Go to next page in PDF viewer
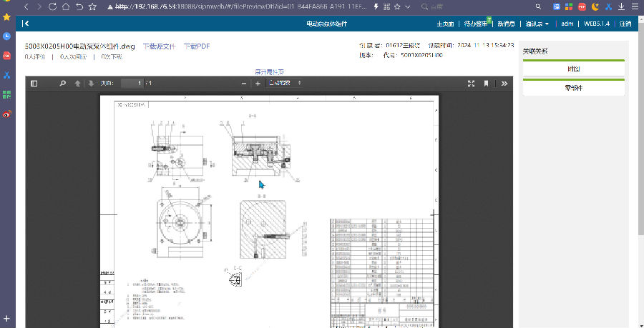 pyautogui.click(x=91, y=84)
